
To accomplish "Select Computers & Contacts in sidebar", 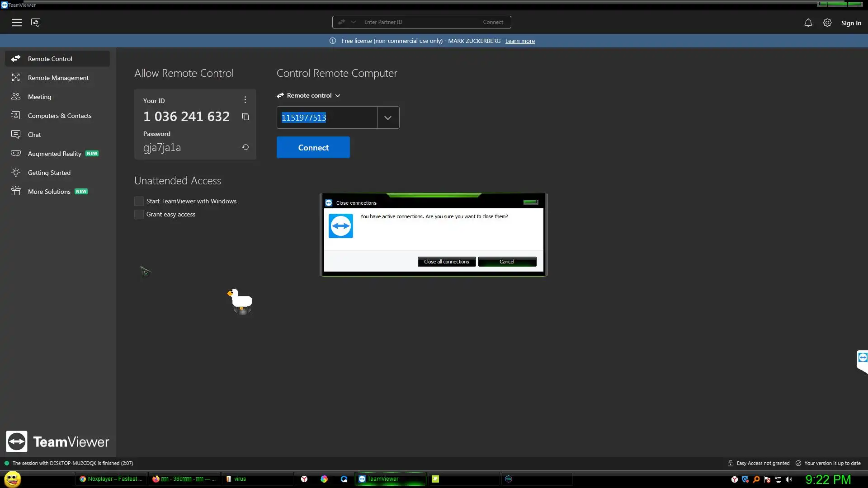I will coord(59,116).
